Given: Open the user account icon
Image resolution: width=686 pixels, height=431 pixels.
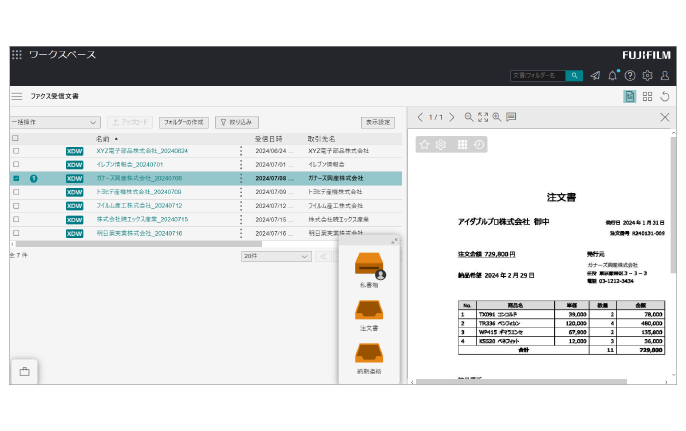Looking at the screenshot, I should tap(665, 76).
